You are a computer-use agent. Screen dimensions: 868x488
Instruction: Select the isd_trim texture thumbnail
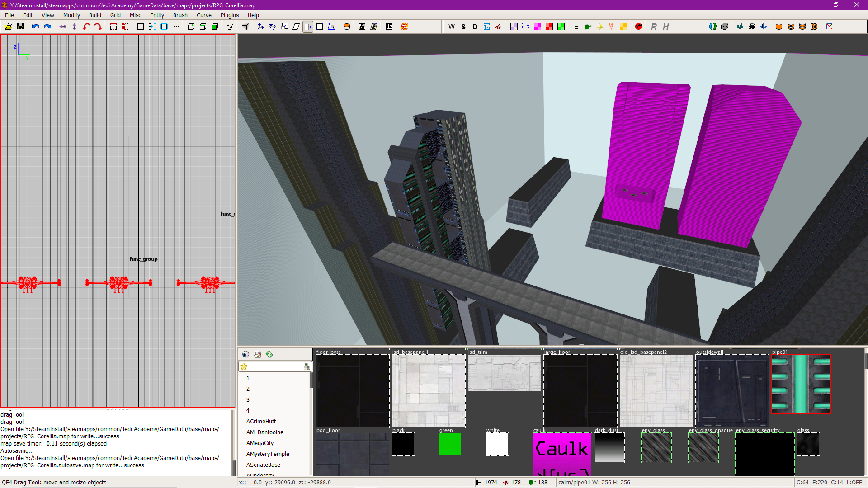[505, 373]
